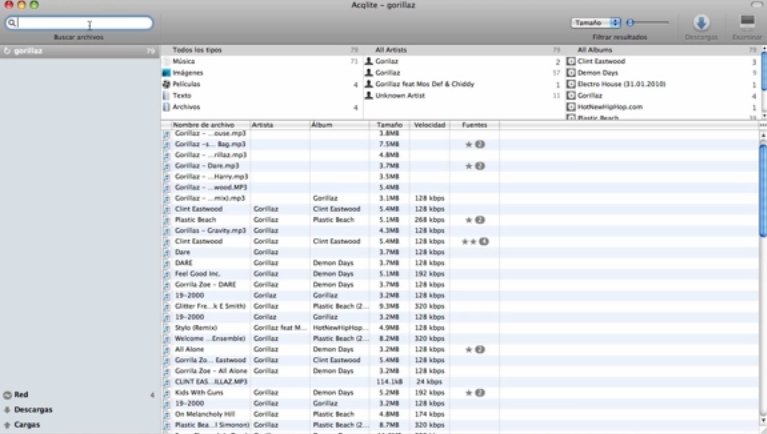767x434 pixels.
Task: Click music file icon for Glitter Freeze row
Action: 166,306
